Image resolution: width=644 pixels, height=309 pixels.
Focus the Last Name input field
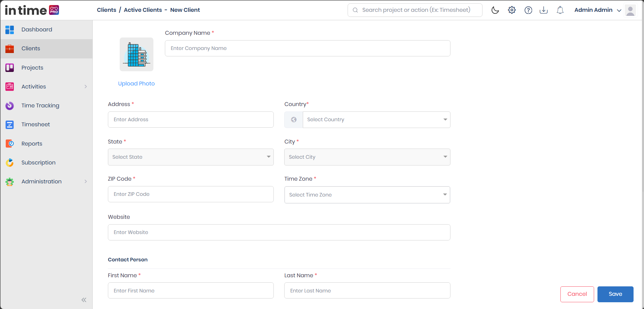click(x=367, y=290)
